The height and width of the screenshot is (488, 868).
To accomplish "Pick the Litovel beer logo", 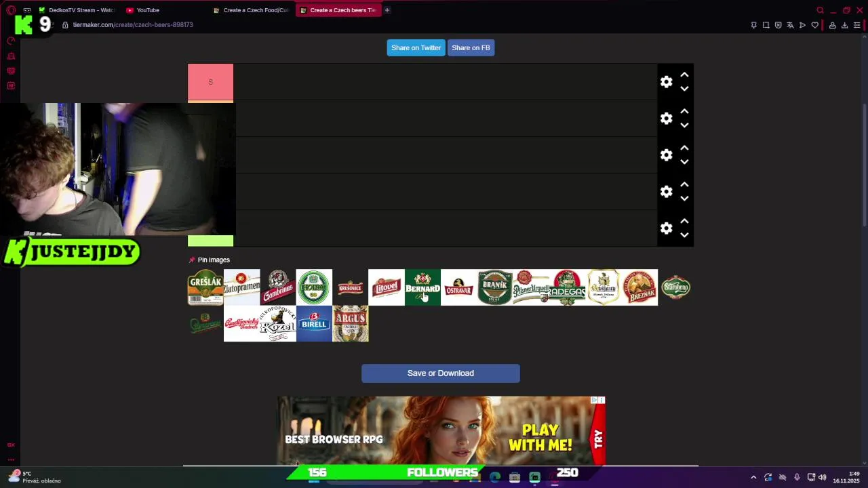I will (x=387, y=287).
